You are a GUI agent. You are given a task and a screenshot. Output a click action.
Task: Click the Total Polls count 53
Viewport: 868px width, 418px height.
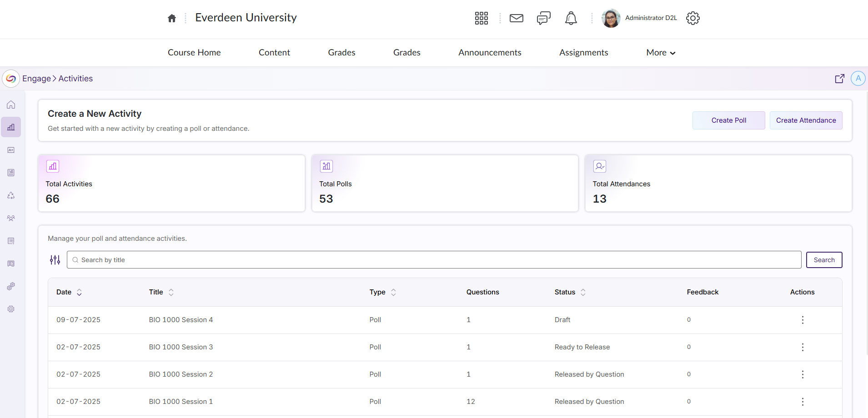pyautogui.click(x=326, y=199)
